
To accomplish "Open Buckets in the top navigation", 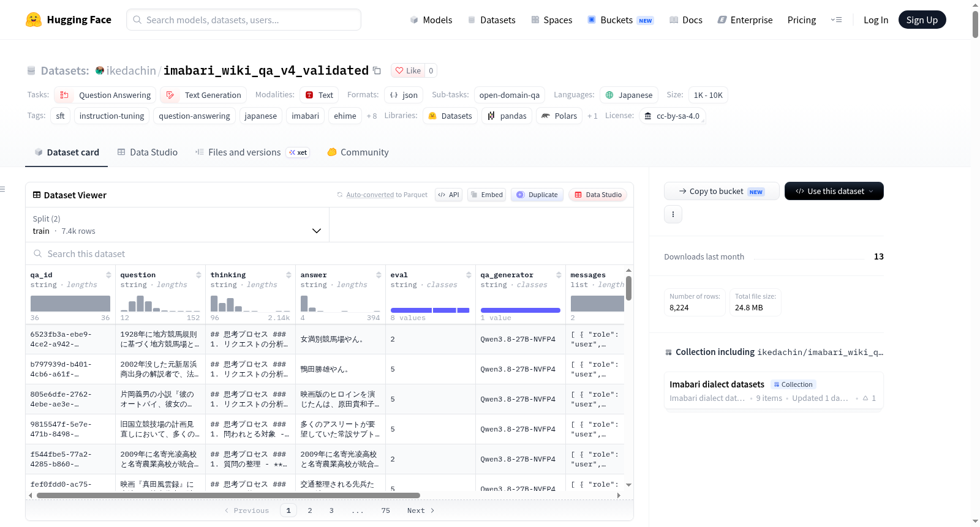I will click(620, 20).
